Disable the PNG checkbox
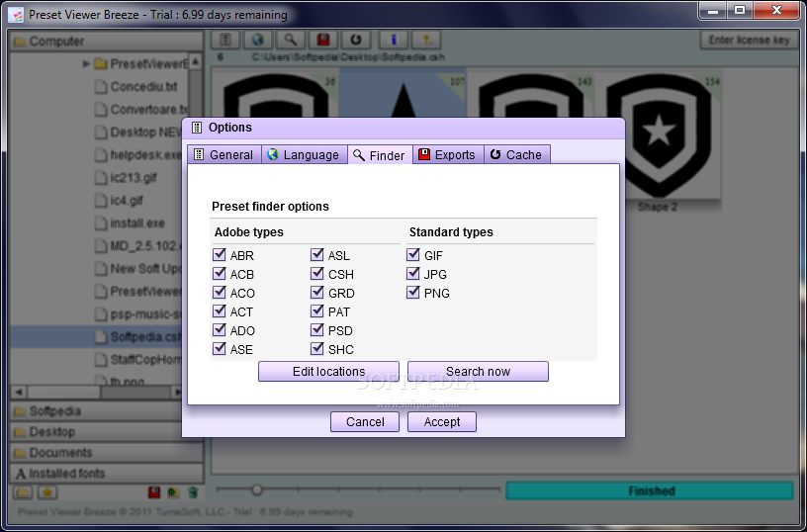807x532 pixels. pyautogui.click(x=412, y=293)
